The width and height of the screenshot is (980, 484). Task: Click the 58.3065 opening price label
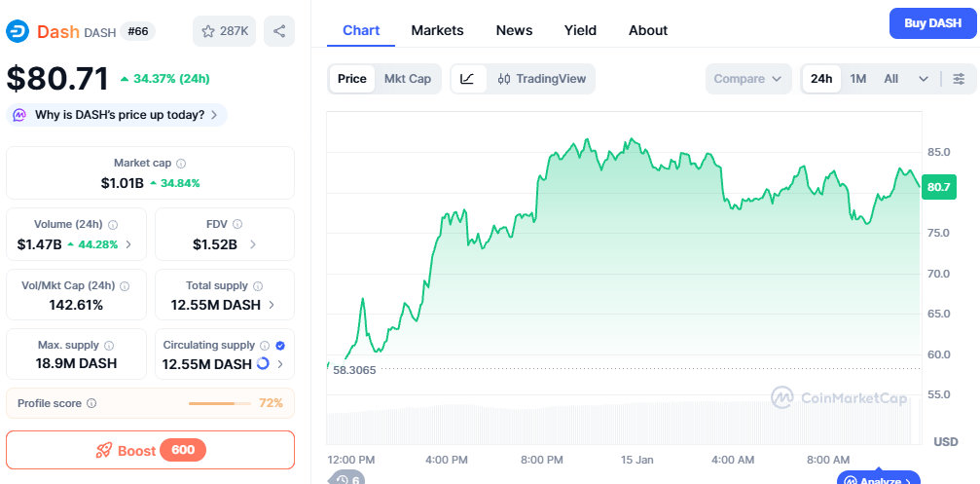(353, 369)
